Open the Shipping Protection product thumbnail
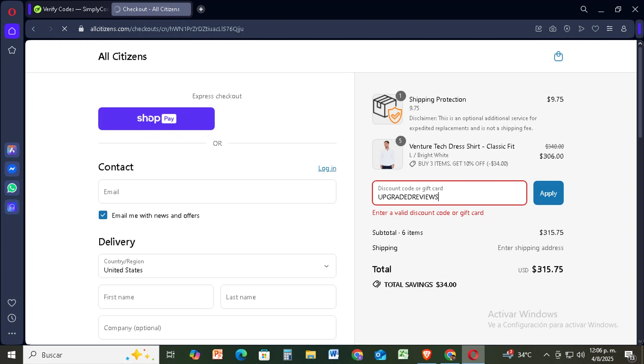The image size is (644, 364). [387, 109]
